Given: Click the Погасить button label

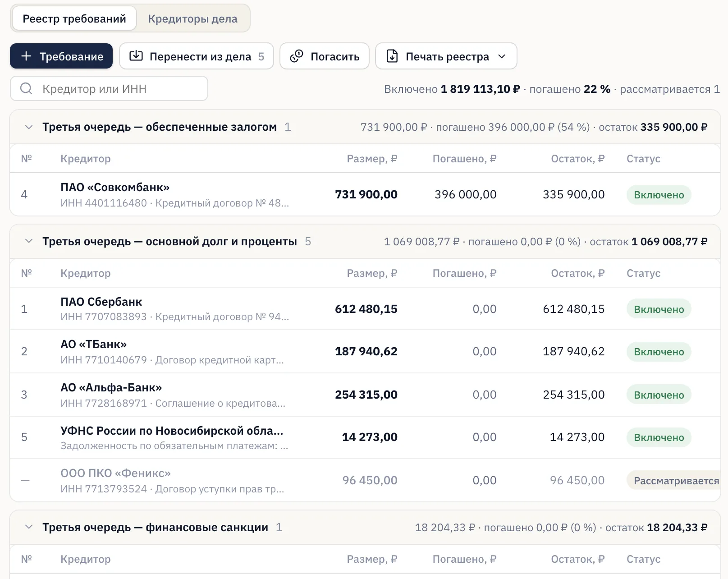Looking at the screenshot, I should pos(335,56).
